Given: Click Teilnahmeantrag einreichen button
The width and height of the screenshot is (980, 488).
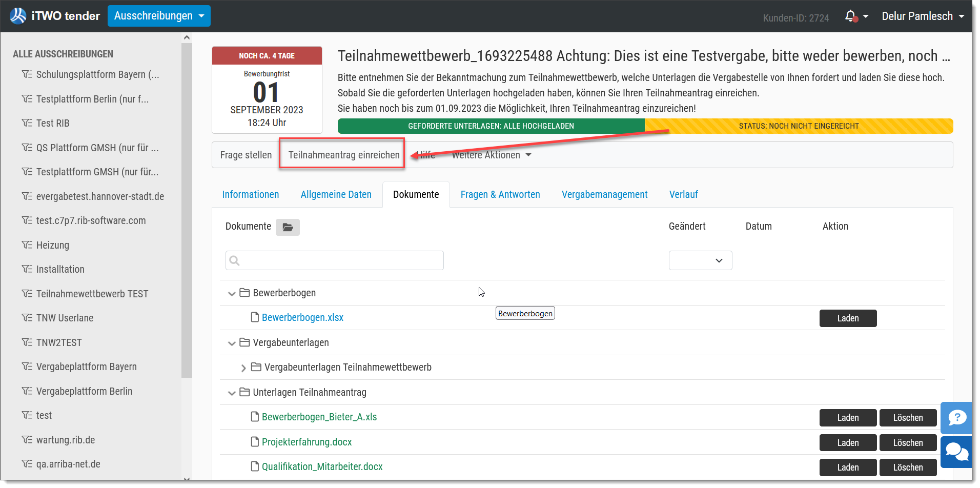Looking at the screenshot, I should coord(344,155).
